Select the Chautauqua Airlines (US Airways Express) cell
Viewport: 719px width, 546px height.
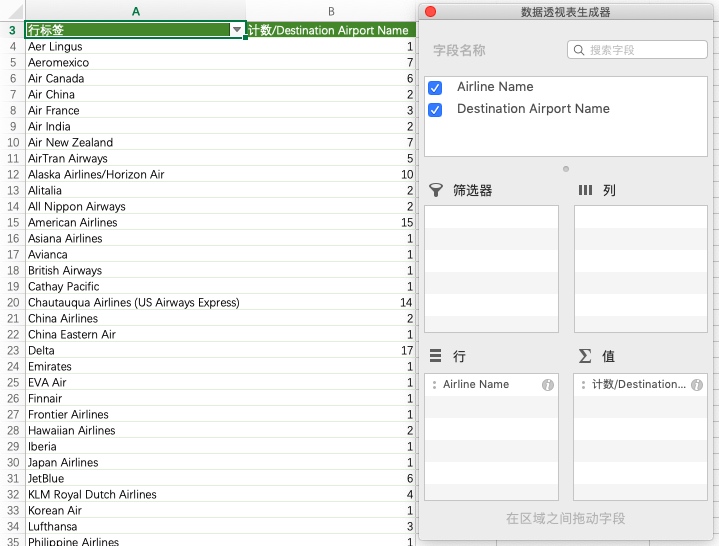click(136, 303)
